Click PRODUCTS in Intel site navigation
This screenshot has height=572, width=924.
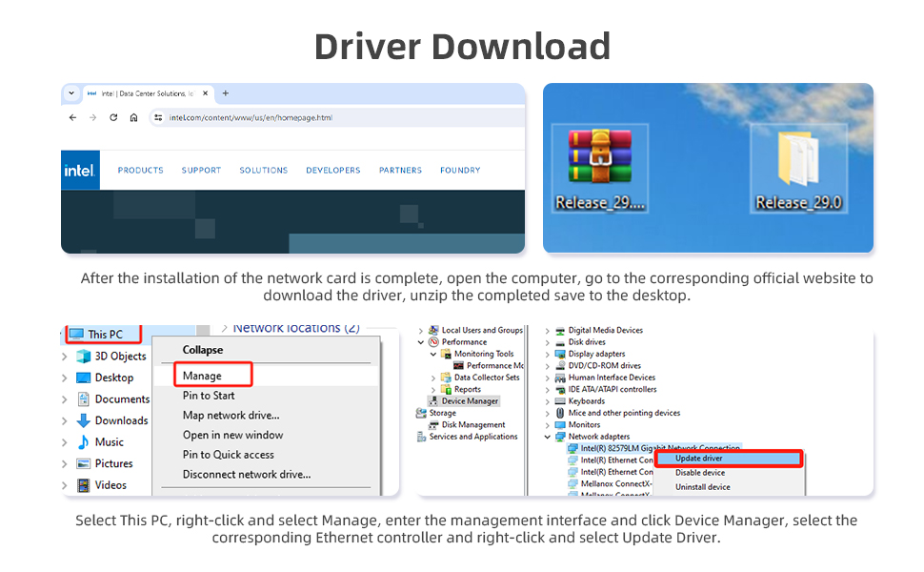point(140,171)
